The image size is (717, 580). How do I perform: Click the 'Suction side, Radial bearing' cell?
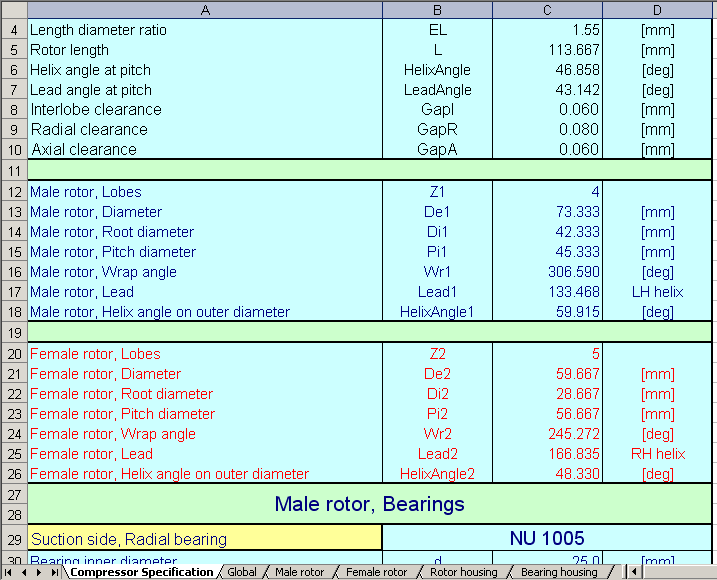click(x=205, y=539)
